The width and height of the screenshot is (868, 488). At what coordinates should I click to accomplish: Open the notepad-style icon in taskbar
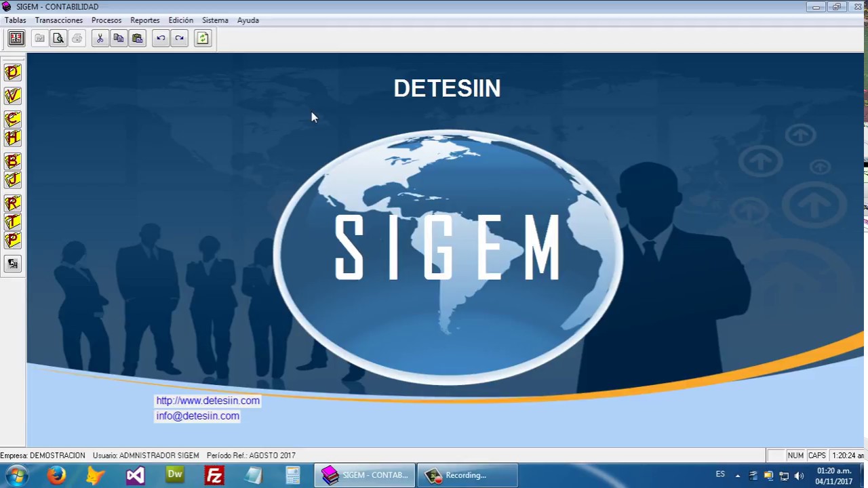point(254,475)
